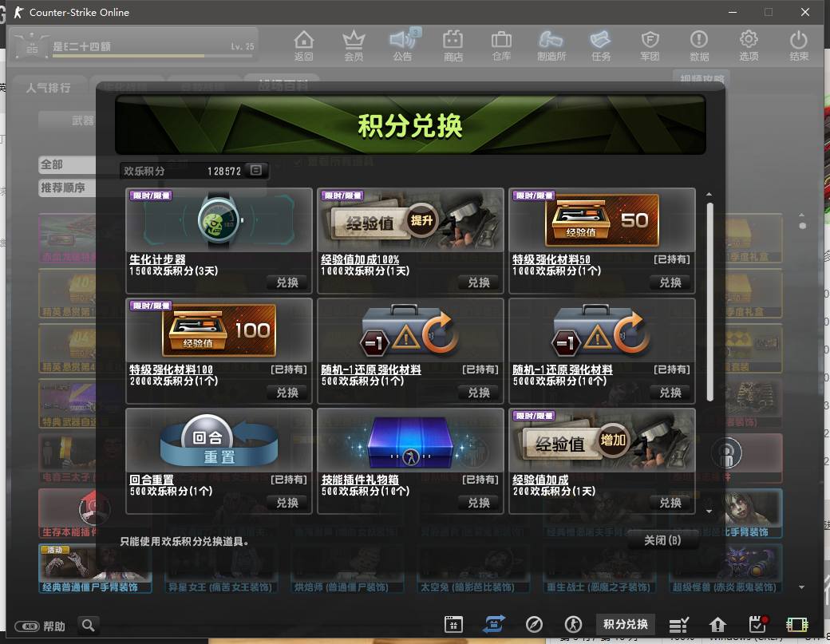830x644 pixels.
Task: Close dialog with 关闭(B) button
Action: (662, 540)
